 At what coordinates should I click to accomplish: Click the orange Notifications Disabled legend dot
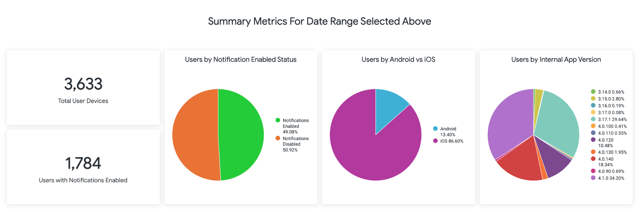(278, 138)
